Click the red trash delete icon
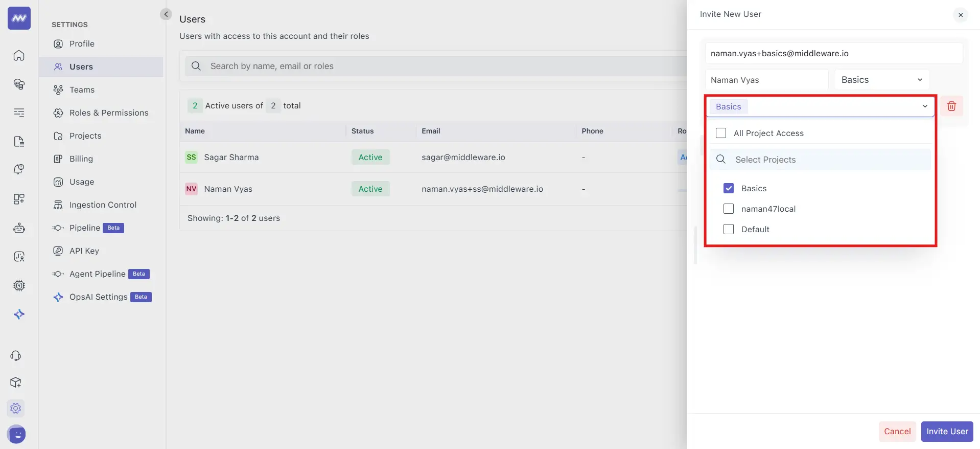The width and height of the screenshot is (980, 449). (951, 106)
